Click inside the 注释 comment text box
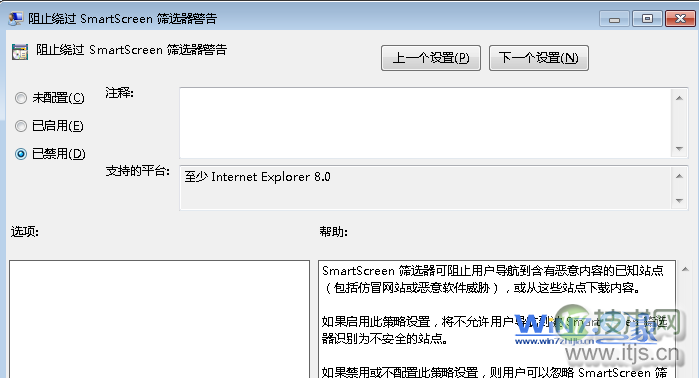The height and width of the screenshot is (378, 699). tap(426, 123)
